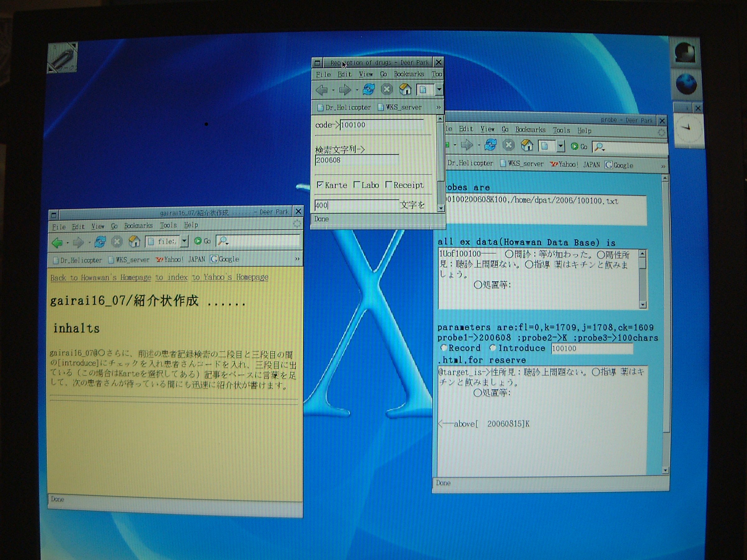The image size is (747, 560).
Task: Go Home in probe window
Action: tap(527, 145)
